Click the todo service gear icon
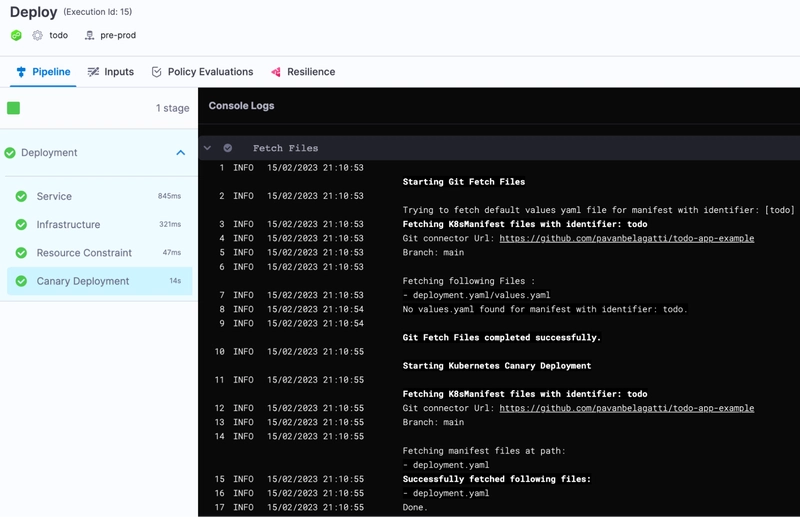Image resolution: width=800 pixels, height=517 pixels. 38,35
